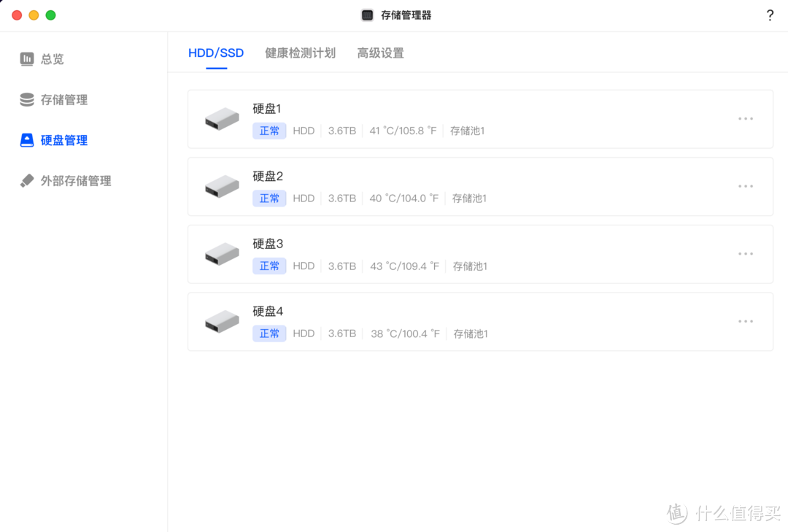The image size is (788, 532).
Task: Open the ellipsis menu on 硬盘4
Action: (x=745, y=321)
